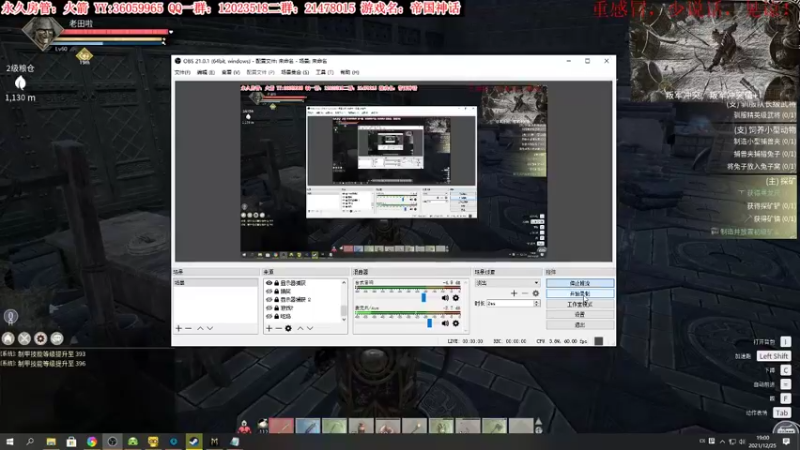Screen dimensions: 800x450
Task: Open the 帮助(H) menu
Action: pos(349,72)
